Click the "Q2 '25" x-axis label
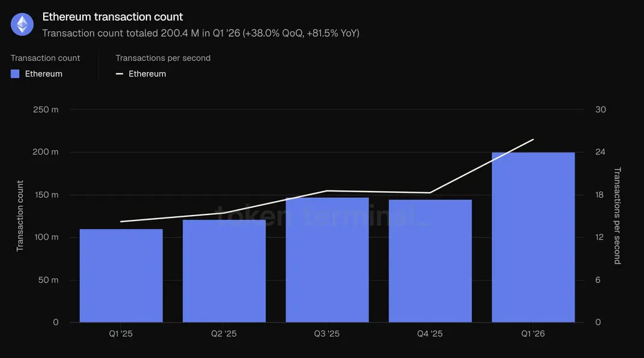Screen dimensions: 644x358 coord(224,334)
